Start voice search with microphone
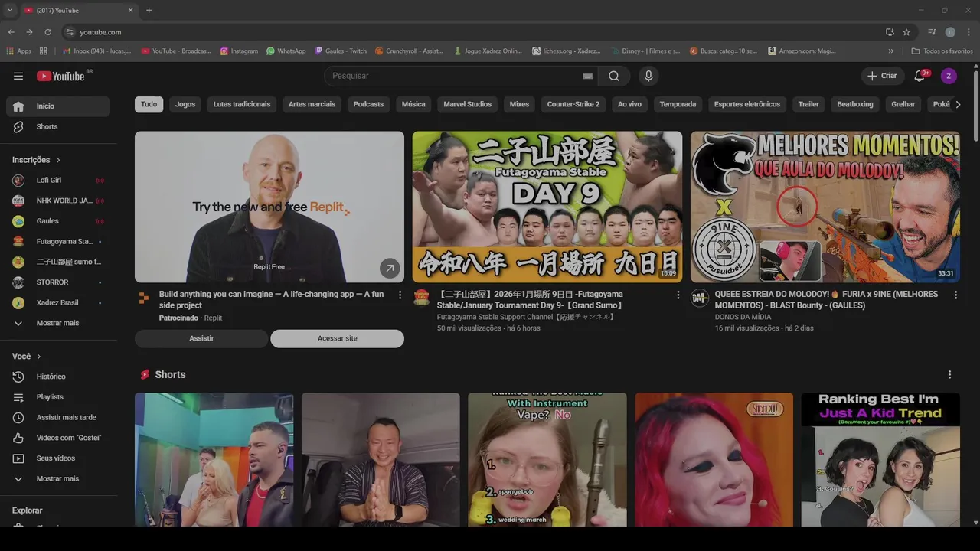This screenshot has height=551, width=980. click(648, 76)
